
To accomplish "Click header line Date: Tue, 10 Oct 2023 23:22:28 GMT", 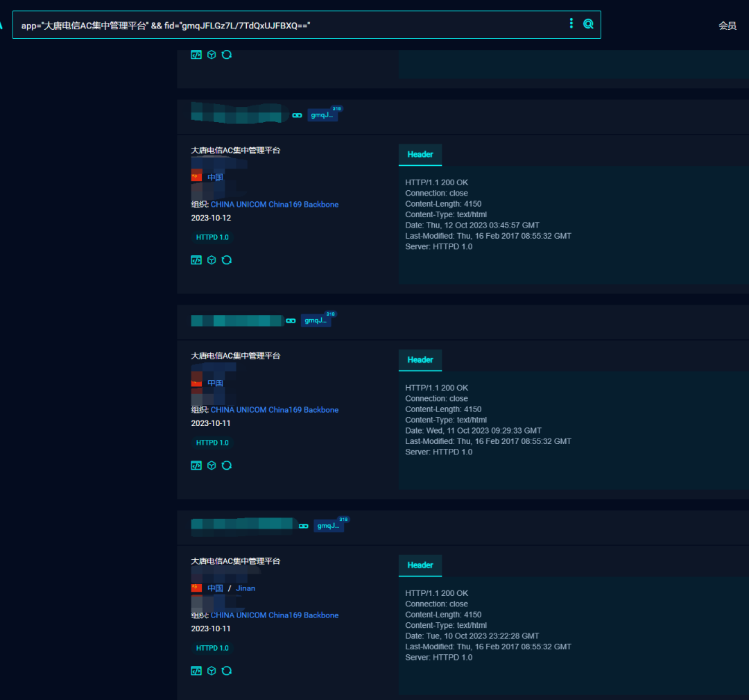I will (472, 636).
